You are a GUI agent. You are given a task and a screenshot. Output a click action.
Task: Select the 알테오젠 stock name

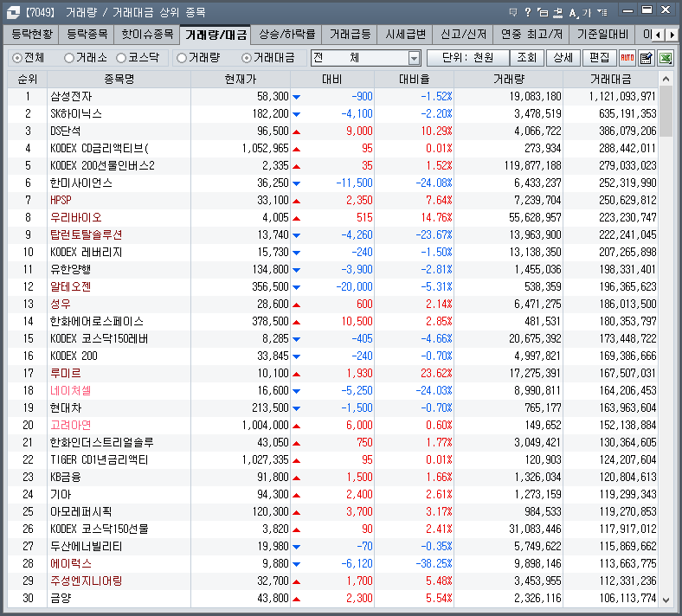[x=70, y=287]
